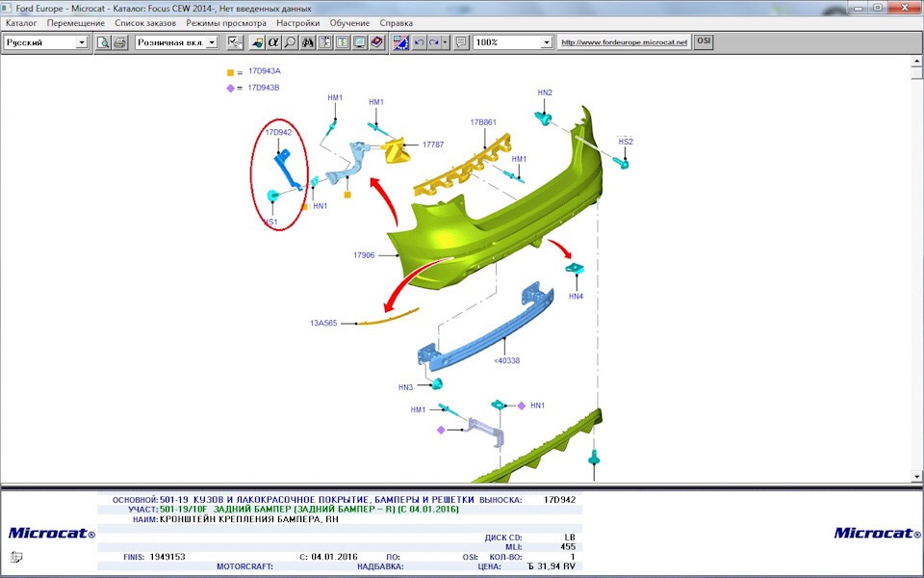Screen dimensions: 924x578
Task: Click the magnifying glass search icon
Action: pos(290,42)
